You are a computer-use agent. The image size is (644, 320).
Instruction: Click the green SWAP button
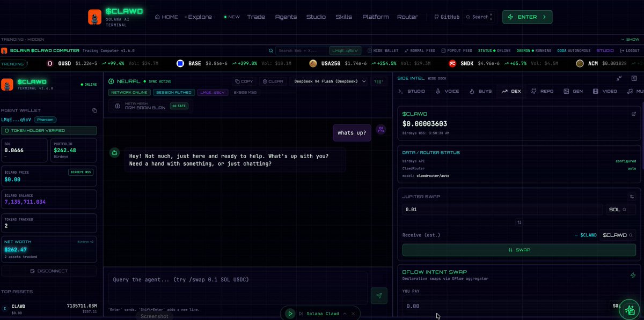(519, 250)
